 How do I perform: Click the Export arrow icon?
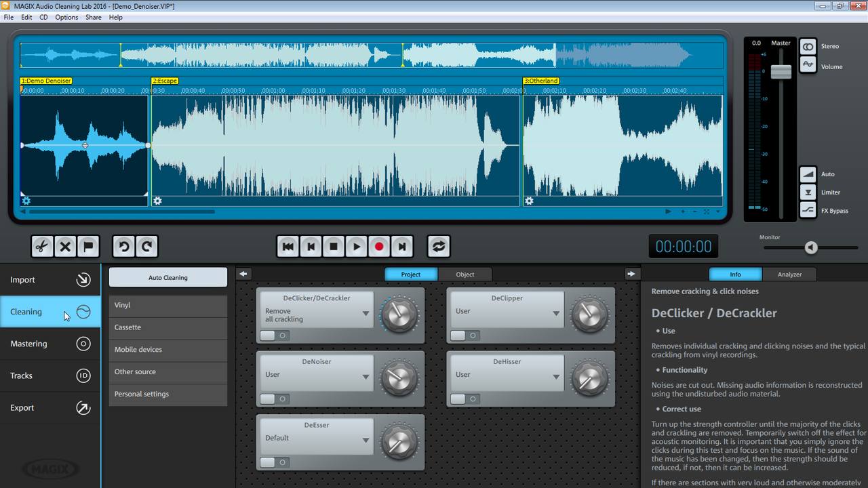pos(83,407)
